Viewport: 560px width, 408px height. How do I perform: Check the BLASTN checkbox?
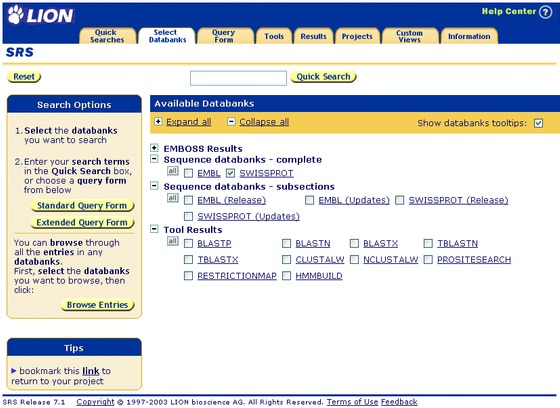286,244
